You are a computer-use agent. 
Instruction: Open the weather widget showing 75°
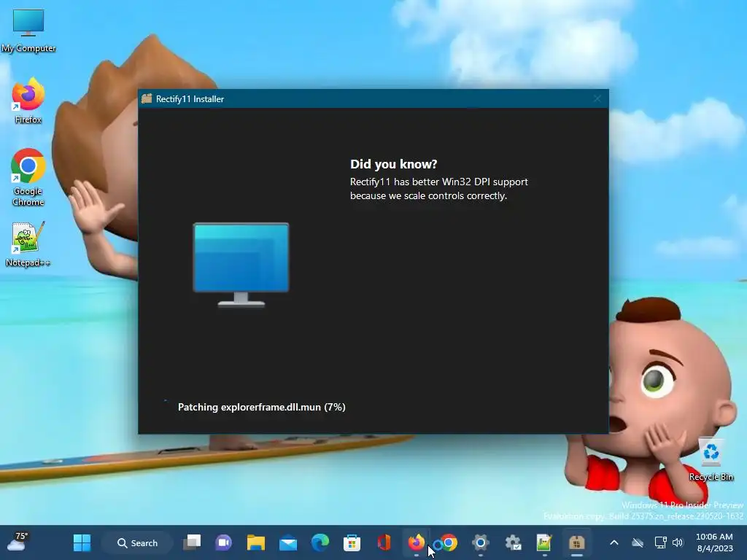[18, 542]
